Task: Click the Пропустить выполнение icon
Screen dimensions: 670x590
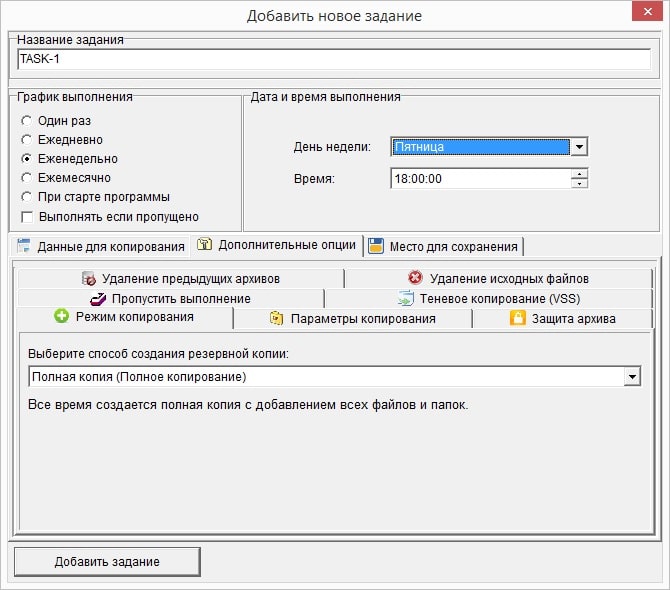Action: click(97, 298)
